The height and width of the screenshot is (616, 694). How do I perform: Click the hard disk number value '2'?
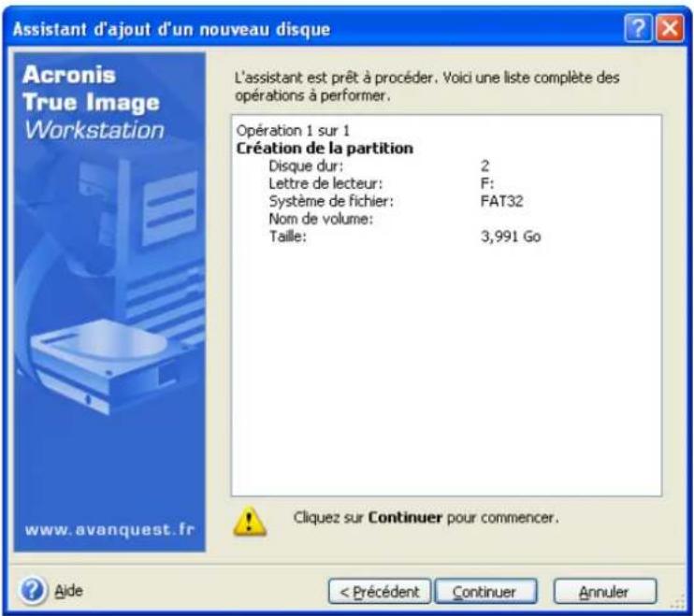(x=485, y=165)
